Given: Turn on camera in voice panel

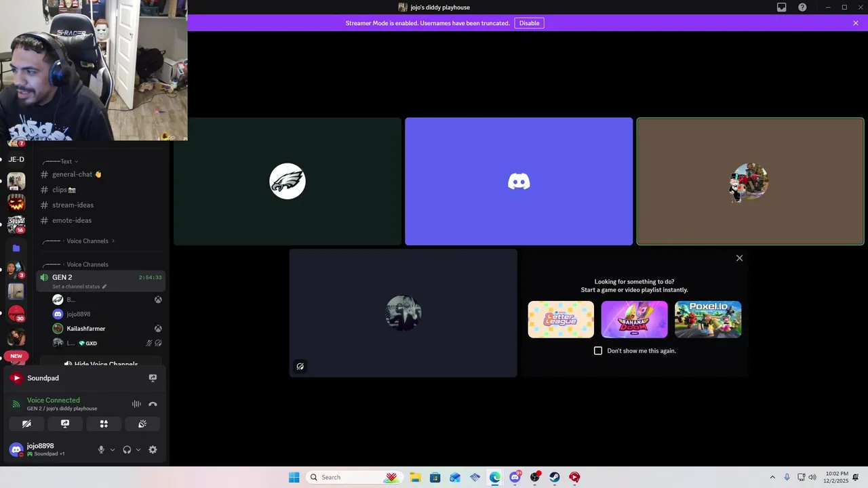Looking at the screenshot, I should (26, 424).
